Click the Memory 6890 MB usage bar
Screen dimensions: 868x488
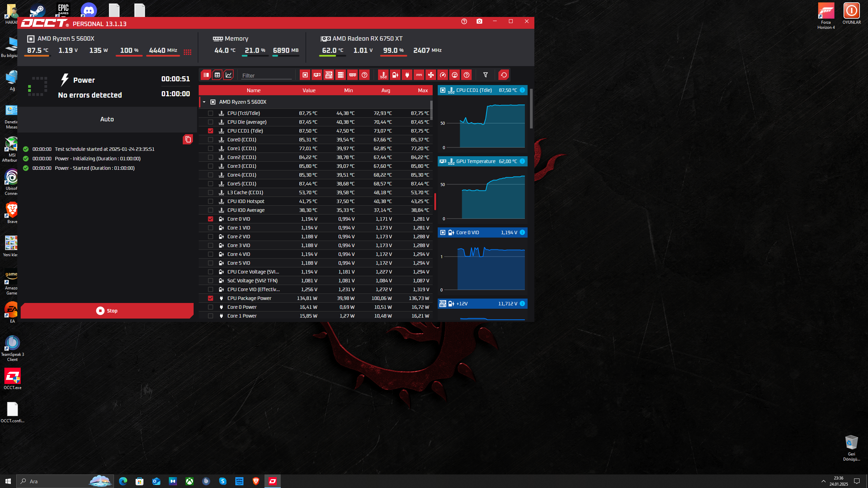coord(286,56)
